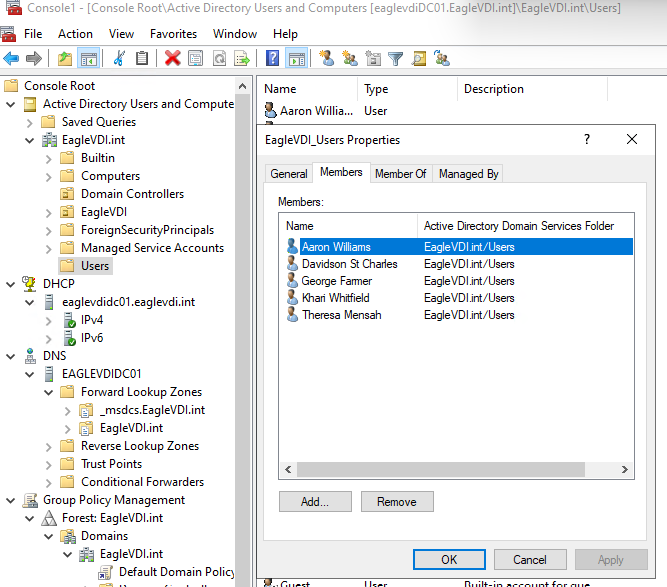This screenshot has height=587, width=667.
Task: Click the Find objects toolbar icon
Action: tap(419, 58)
